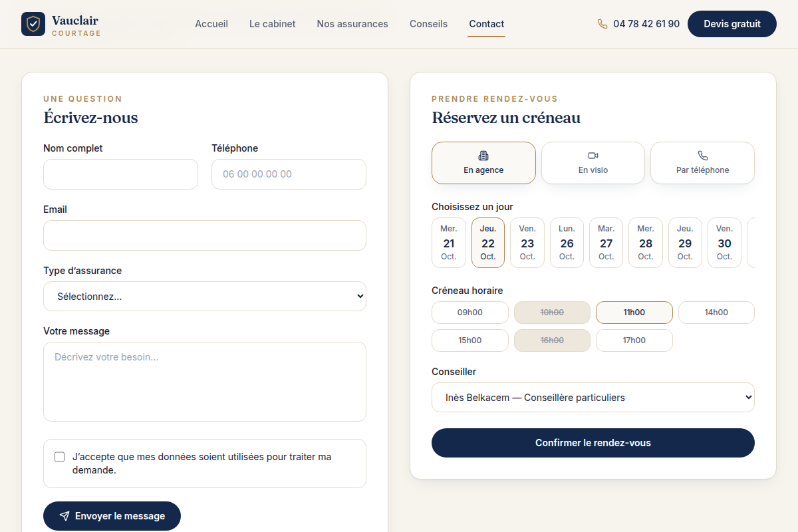Open the Type d'assurance dropdown
The height and width of the screenshot is (532, 798).
(205, 296)
